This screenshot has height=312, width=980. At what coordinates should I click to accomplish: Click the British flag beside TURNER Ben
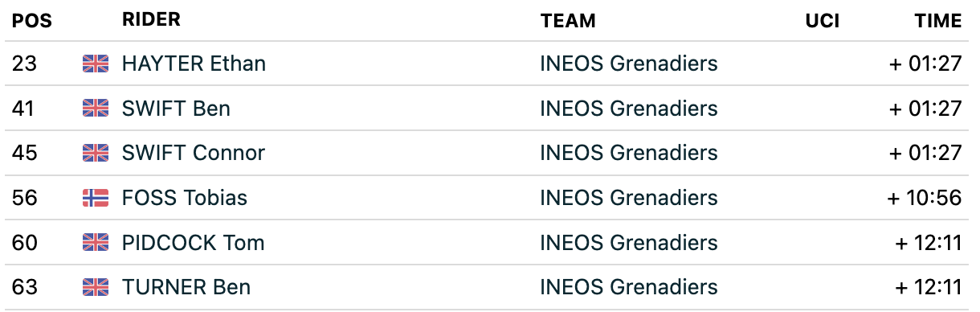pos(96,287)
